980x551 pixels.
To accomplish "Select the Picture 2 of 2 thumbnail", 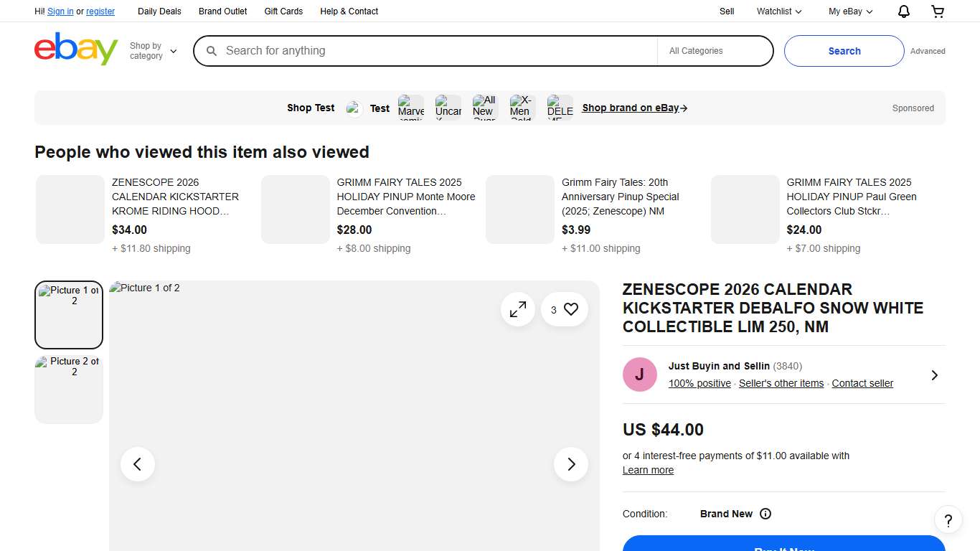I will 69,389.
